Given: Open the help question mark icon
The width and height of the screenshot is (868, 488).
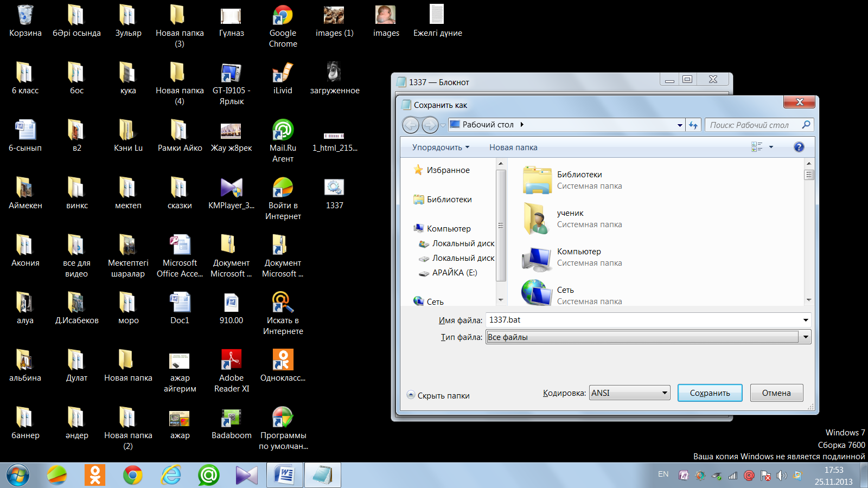Looking at the screenshot, I should [799, 147].
